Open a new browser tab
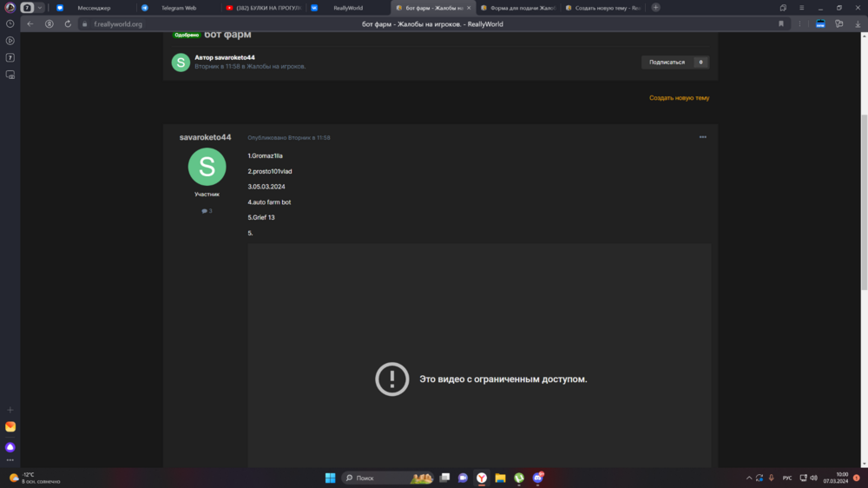This screenshot has width=868, height=488. (655, 7)
